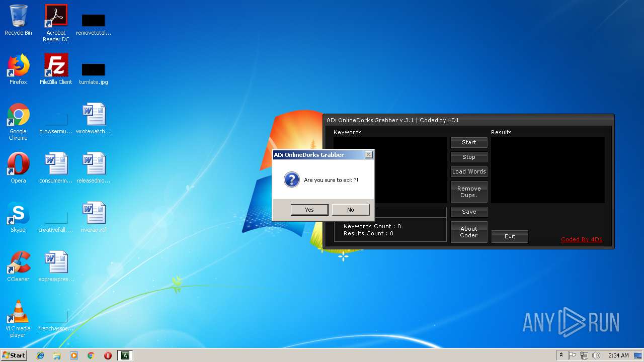Click the 2:34 AM taskbar clock

tap(618, 355)
